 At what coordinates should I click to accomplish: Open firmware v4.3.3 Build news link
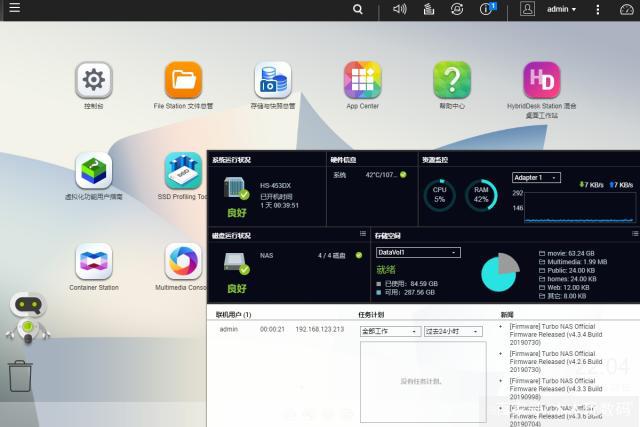(x=556, y=389)
